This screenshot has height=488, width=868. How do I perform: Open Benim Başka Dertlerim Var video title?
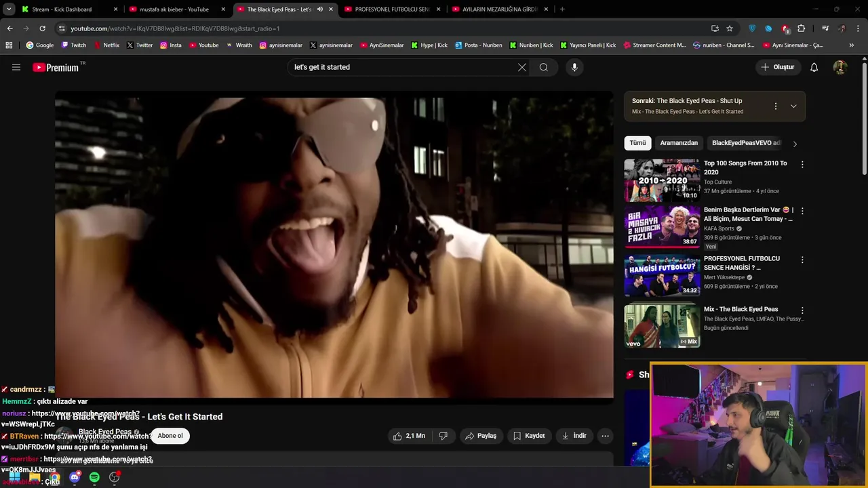pos(748,214)
